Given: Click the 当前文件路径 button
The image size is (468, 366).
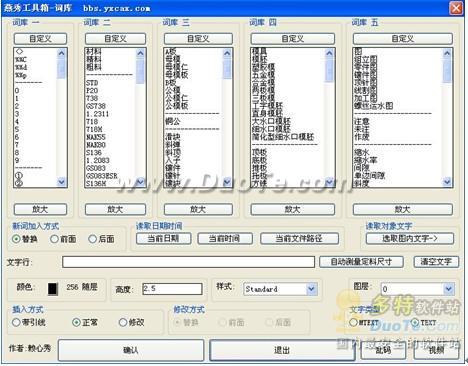Looking at the screenshot, I should tap(299, 239).
